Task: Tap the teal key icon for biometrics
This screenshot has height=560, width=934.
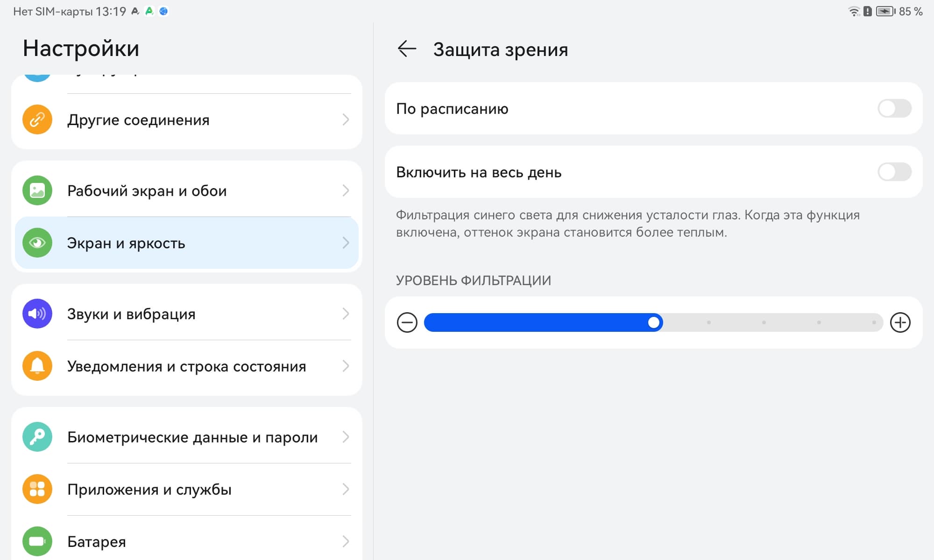Action: 37,437
